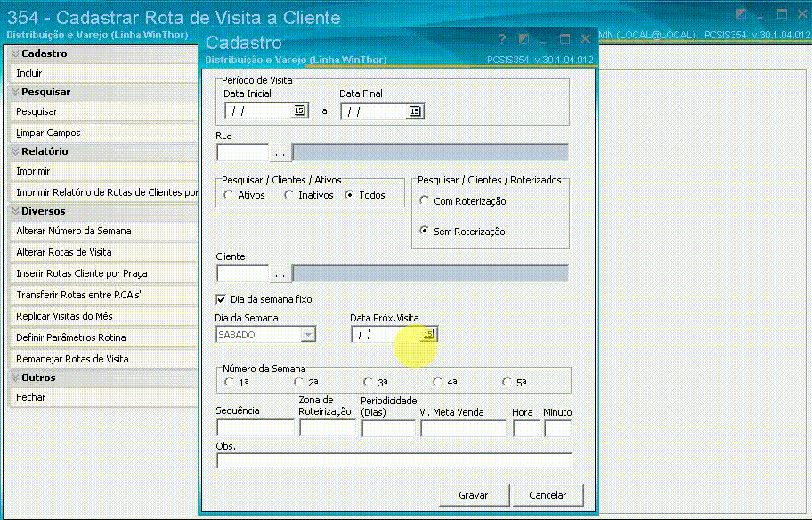Open Definir Parâmetros Rotina
This screenshot has width=812, height=520.
point(103,337)
